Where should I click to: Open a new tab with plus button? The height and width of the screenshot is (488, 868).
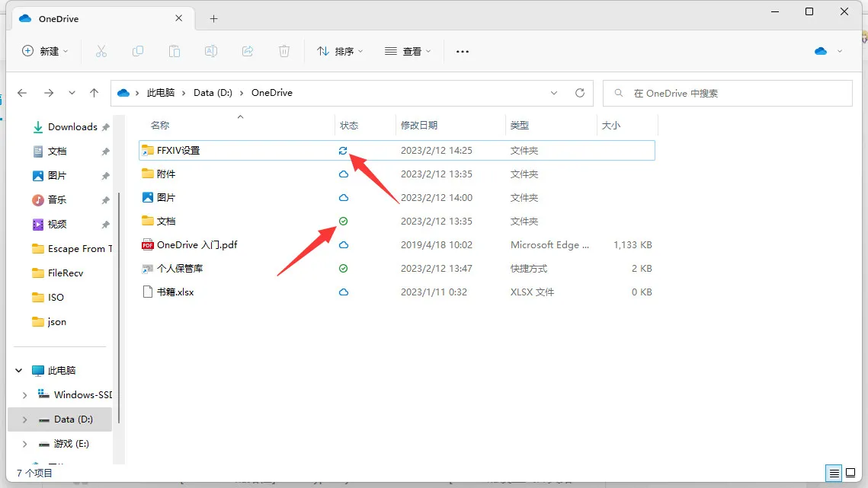tap(213, 19)
